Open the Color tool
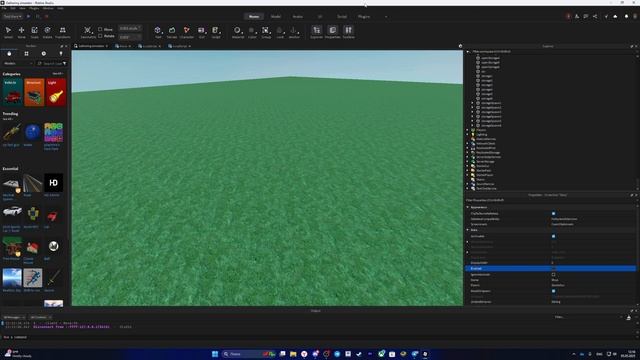This screenshot has width=640, height=360. click(252, 32)
